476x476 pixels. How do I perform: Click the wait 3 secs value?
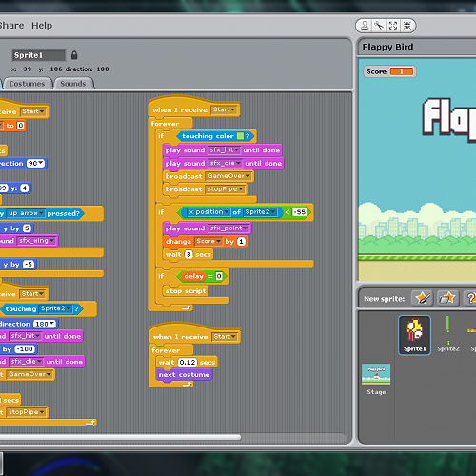click(188, 254)
